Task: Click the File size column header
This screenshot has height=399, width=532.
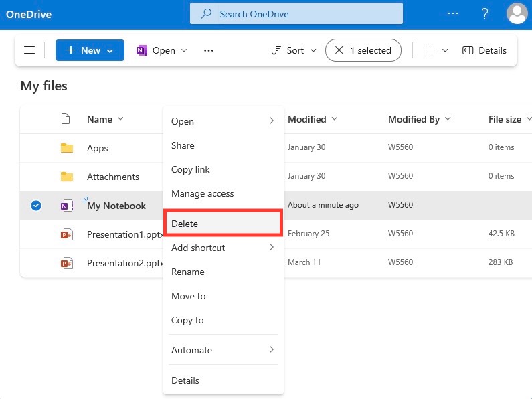Action: point(505,119)
